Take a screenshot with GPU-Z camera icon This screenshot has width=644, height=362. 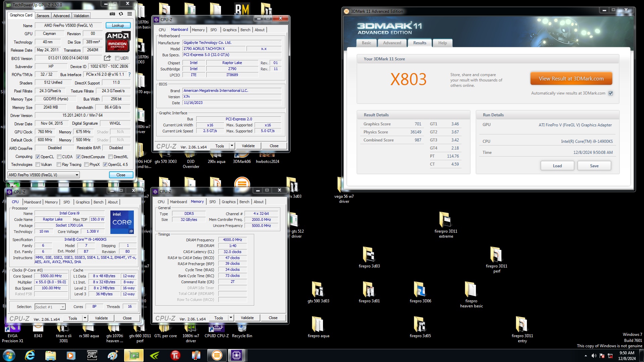[x=112, y=14]
